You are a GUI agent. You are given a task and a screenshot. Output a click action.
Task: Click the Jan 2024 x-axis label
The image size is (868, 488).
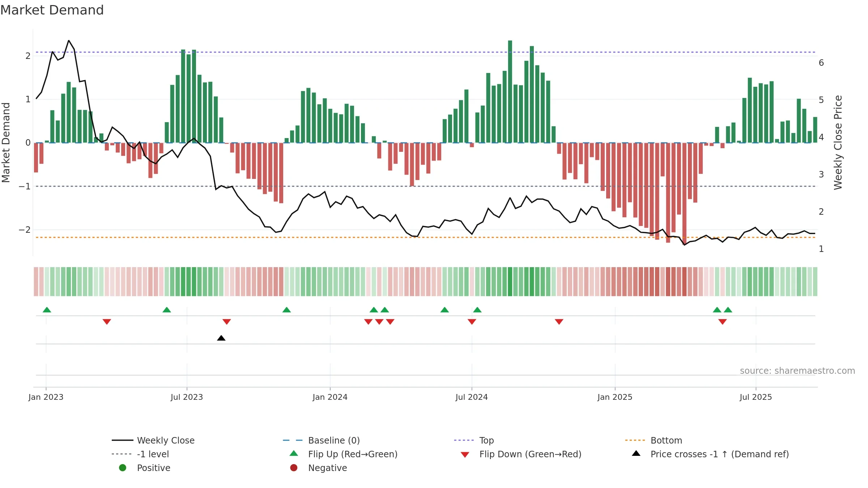click(330, 397)
